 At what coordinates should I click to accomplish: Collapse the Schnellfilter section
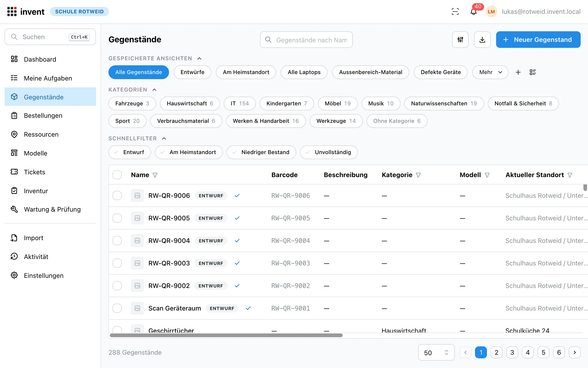(x=164, y=138)
